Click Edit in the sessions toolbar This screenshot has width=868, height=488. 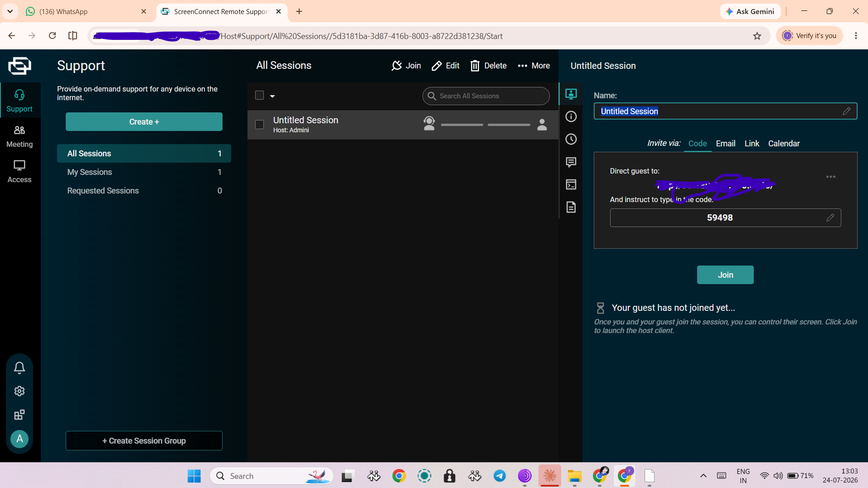pyautogui.click(x=446, y=66)
